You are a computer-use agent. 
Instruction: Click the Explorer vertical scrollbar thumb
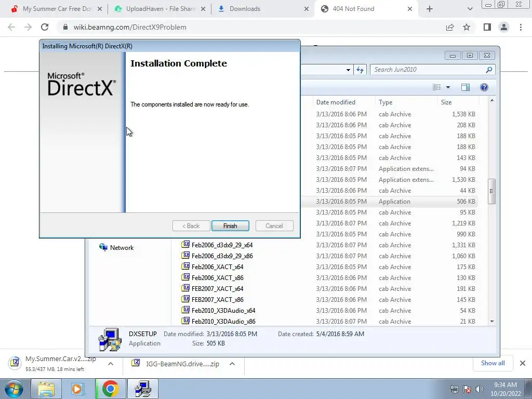click(491, 191)
